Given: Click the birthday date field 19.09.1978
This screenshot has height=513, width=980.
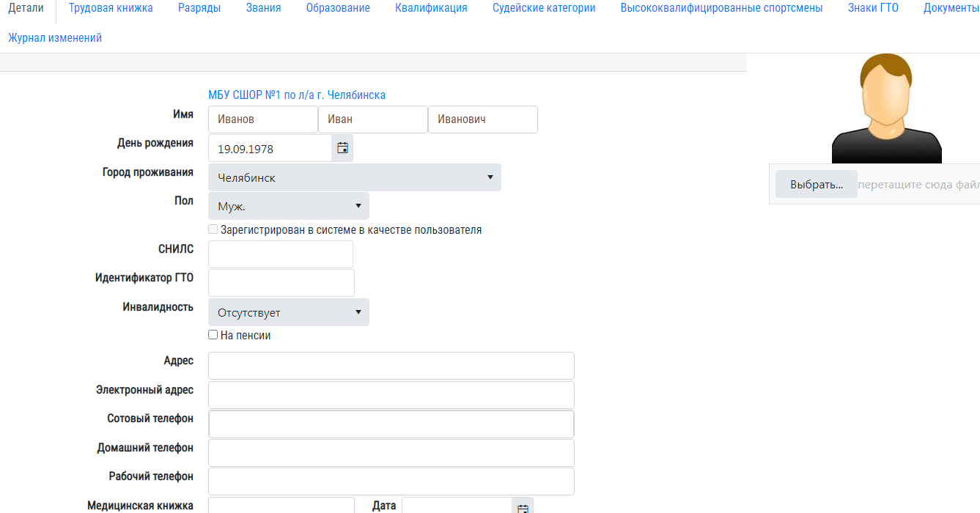Looking at the screenshot, I should pyautogui.click(x=270, y=148).
